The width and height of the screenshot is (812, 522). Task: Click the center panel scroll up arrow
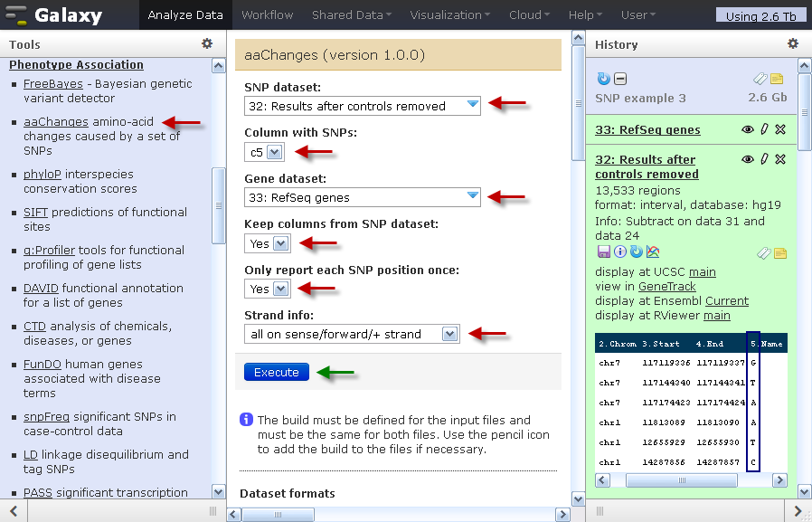pos(579,38)
